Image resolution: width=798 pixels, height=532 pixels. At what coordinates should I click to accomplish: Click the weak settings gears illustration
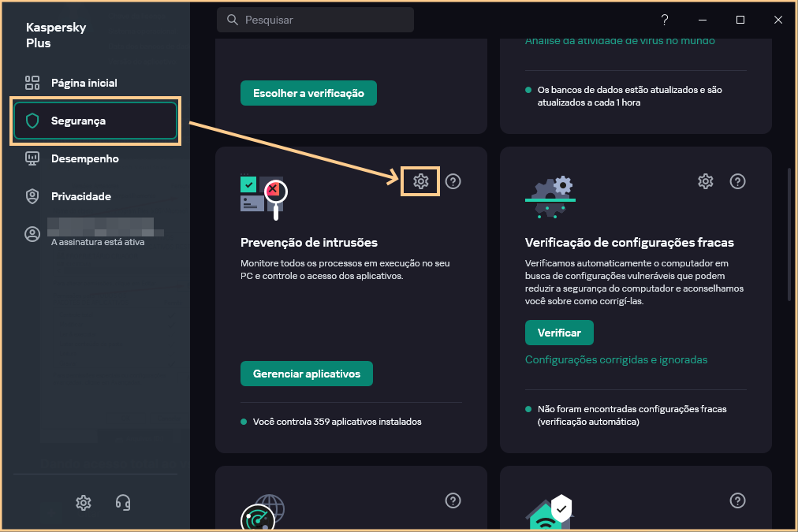[x=550, y=197]
